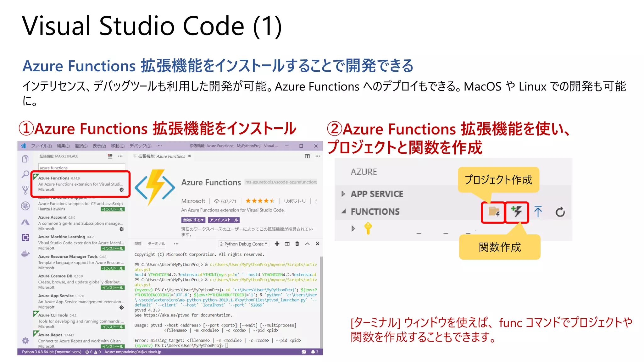The width and height of the screenshot is (644, 362).
Task: Open the menu bar overflow ellipsis
Action: [160, 146]
